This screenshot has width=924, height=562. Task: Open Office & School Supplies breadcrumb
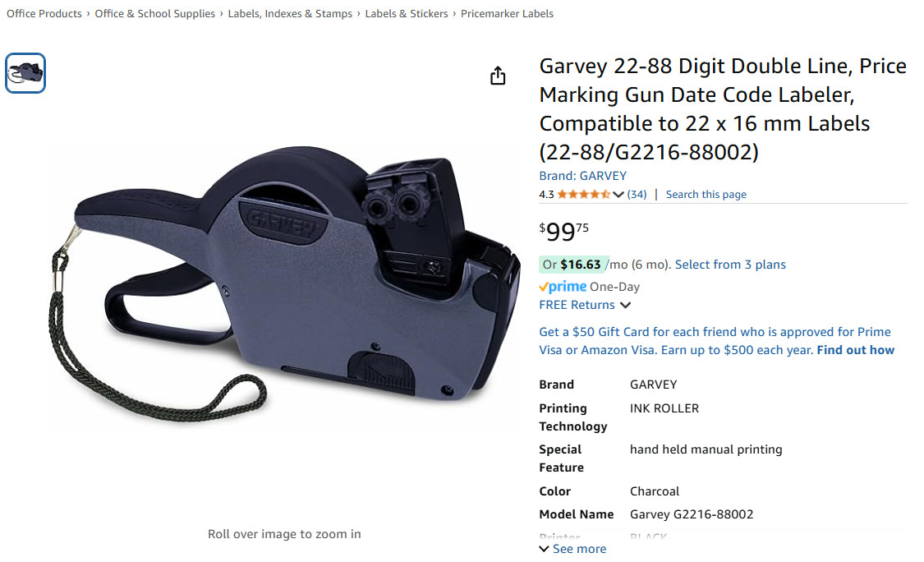coord(155,14)
